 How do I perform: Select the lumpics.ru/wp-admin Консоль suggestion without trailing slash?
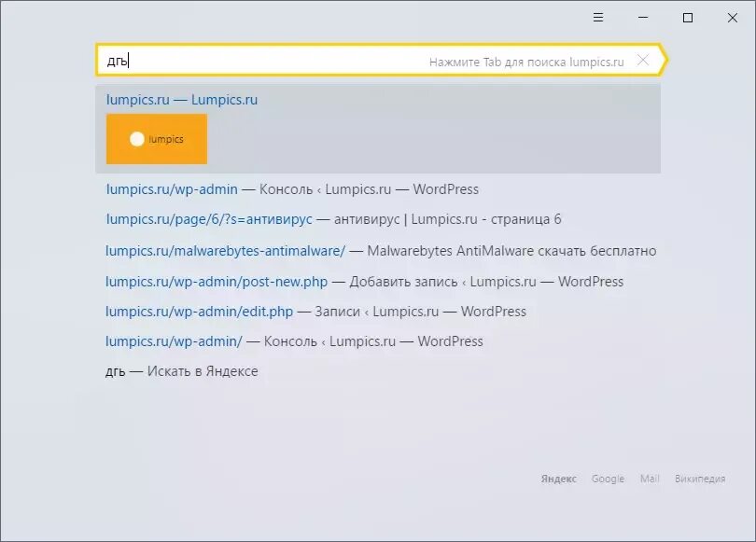tap(292, 189)
